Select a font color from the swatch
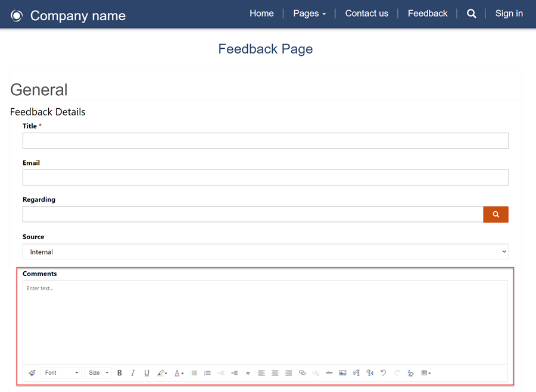The image size is (536, 392). coord(177,373)
